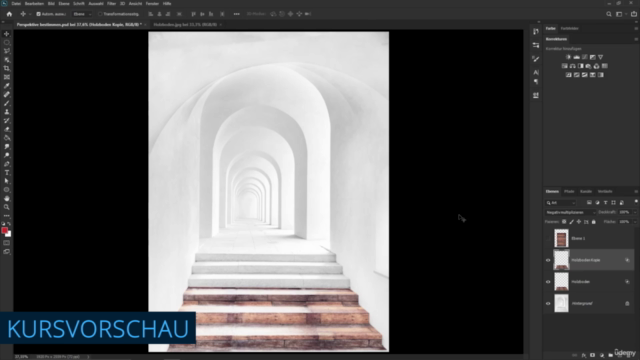
Task: Select the Dodge tool
Action: click(7, 155)
